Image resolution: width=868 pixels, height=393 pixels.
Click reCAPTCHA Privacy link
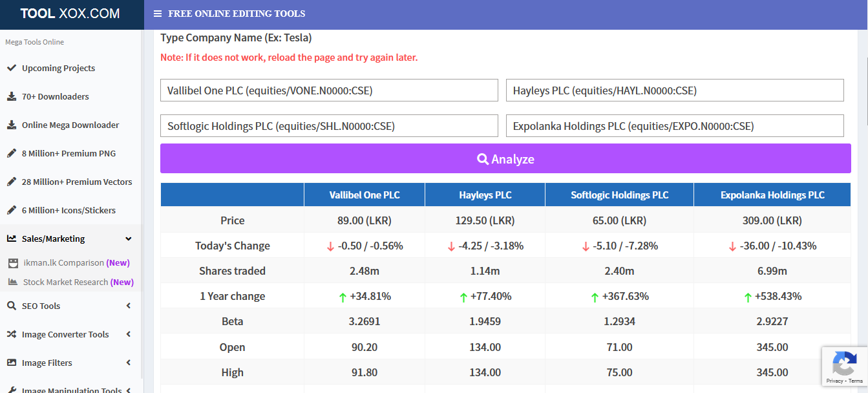(834, 381)
